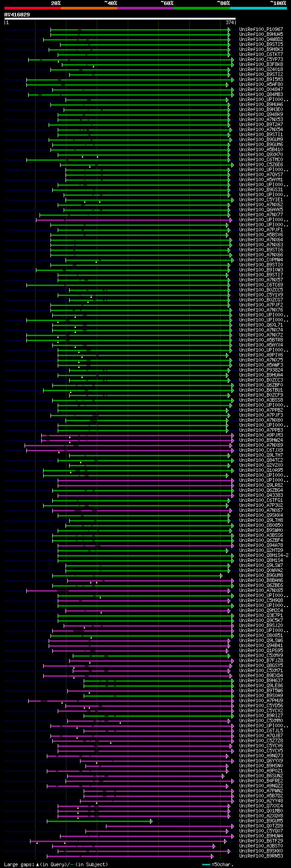Click the UniRef100_Q84MB3 label

[261, 94]
